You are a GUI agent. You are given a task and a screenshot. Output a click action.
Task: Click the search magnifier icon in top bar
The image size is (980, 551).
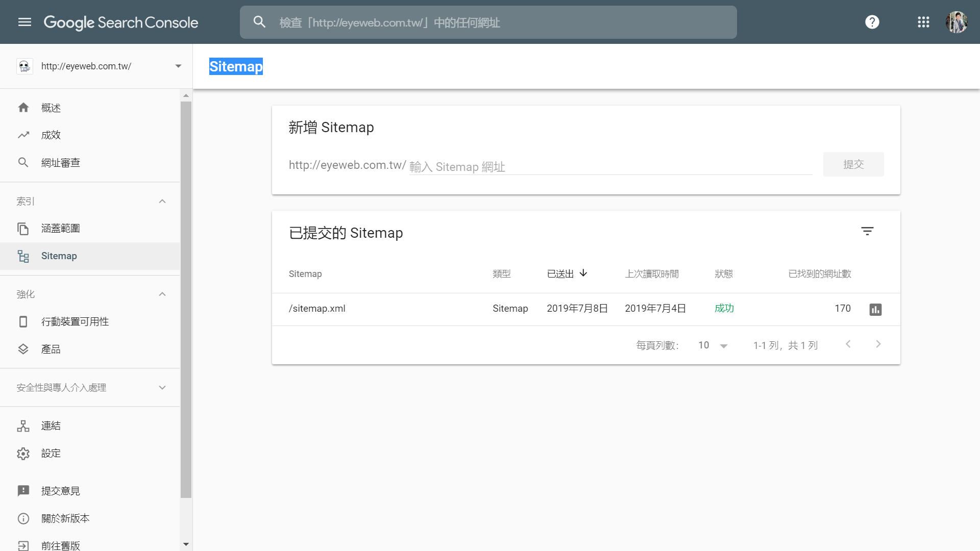coord(259,22)
